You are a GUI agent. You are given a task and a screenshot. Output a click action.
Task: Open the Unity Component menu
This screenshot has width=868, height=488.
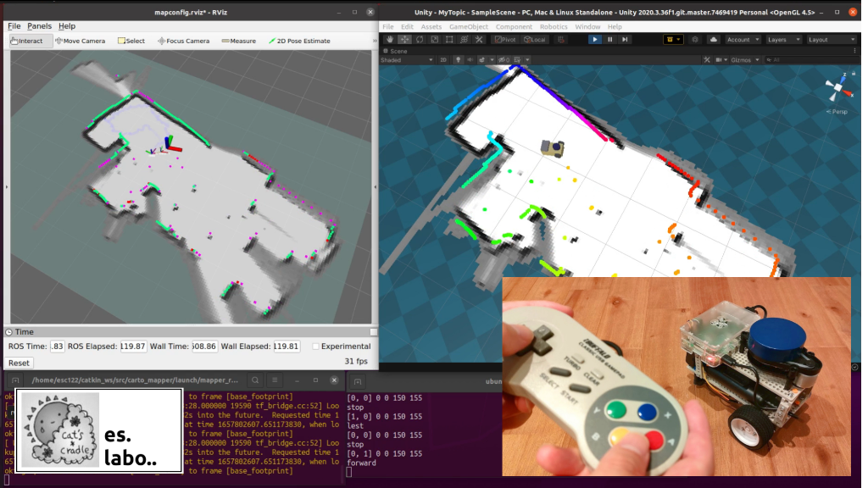514,26
